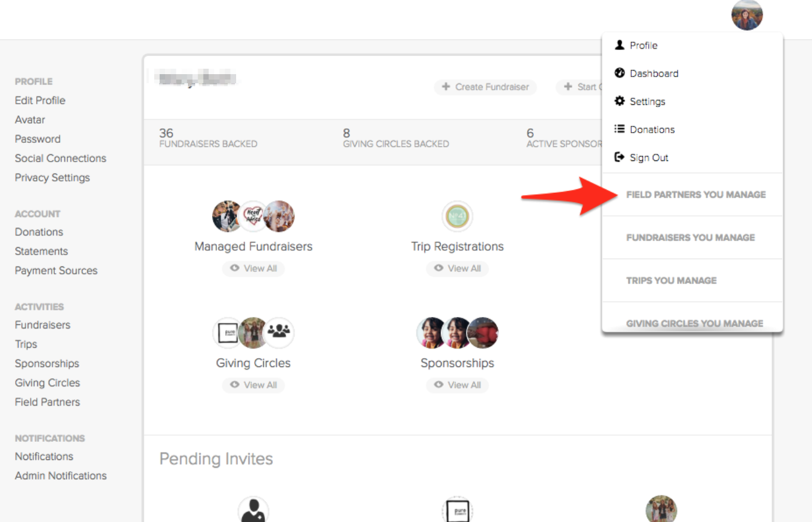This screenshot has width=812, height=522.
Task: Click the user avatar photo at top right
Action: pyautogui.click(x=747, y=15)
